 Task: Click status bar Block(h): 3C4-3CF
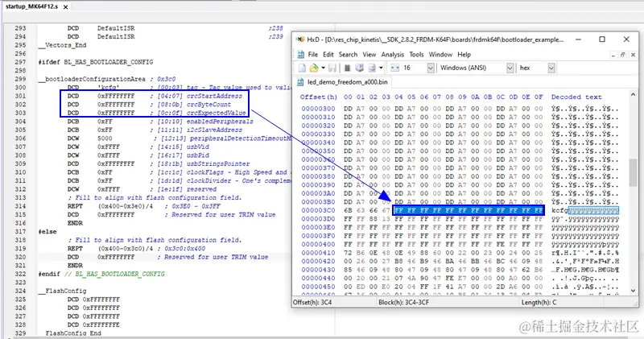pyautogui.click(x=403, y=302)
